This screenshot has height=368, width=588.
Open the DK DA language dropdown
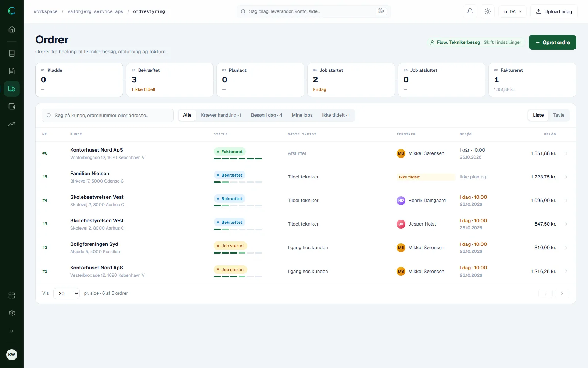coord(513,11)
